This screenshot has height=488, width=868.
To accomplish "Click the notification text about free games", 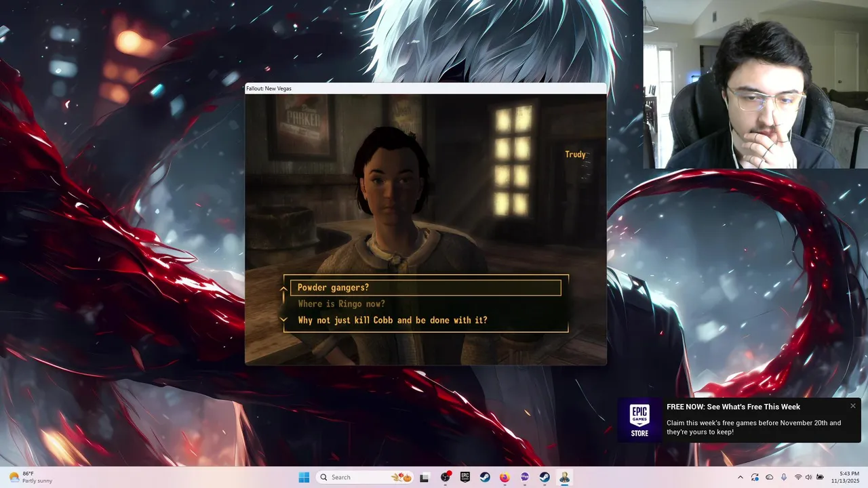I will (753, 427).
